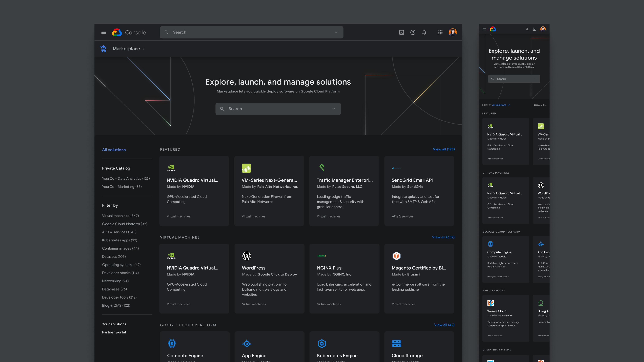The width and height of the screenshot is (644, 362).
Task: Expand mobile preview search dropdown arrow
Action: pos(535,79)
